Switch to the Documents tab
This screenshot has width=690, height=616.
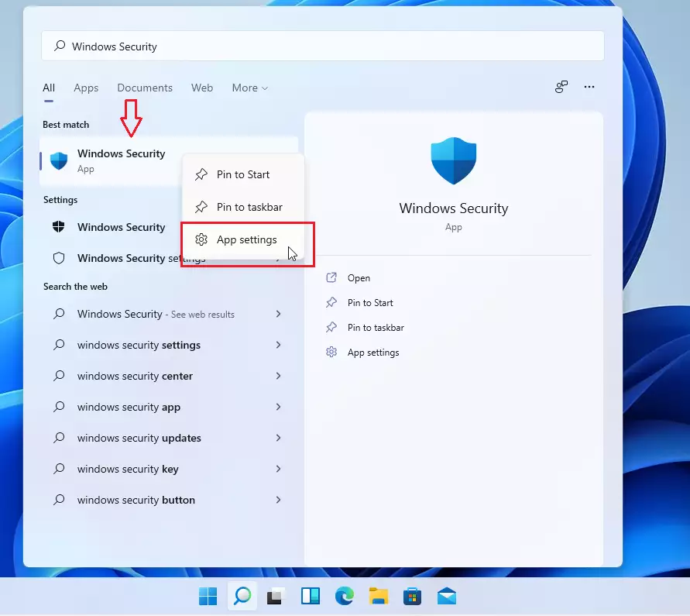click(x=145, y=88)
